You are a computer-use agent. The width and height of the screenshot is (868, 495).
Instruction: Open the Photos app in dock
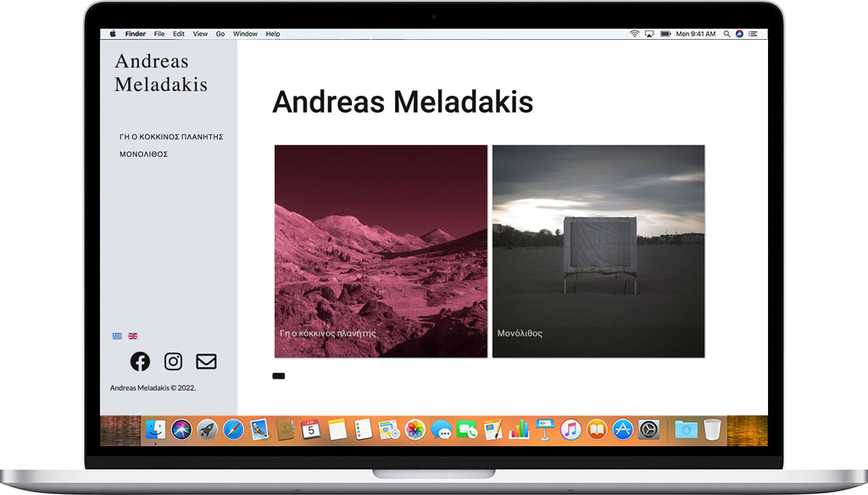[x=415, y=430]
